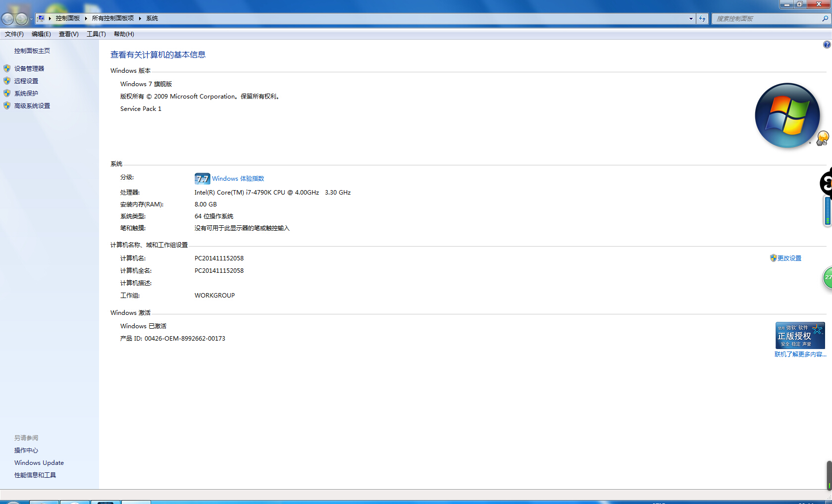The image size is (832, 504).
Task: Click the blue help question-mark icon
Action: click(827, 45)
